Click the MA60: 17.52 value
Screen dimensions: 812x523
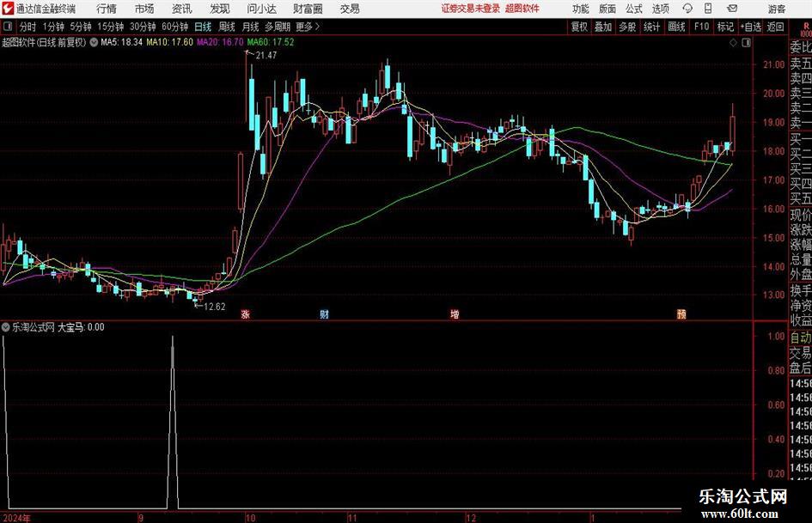271,42
